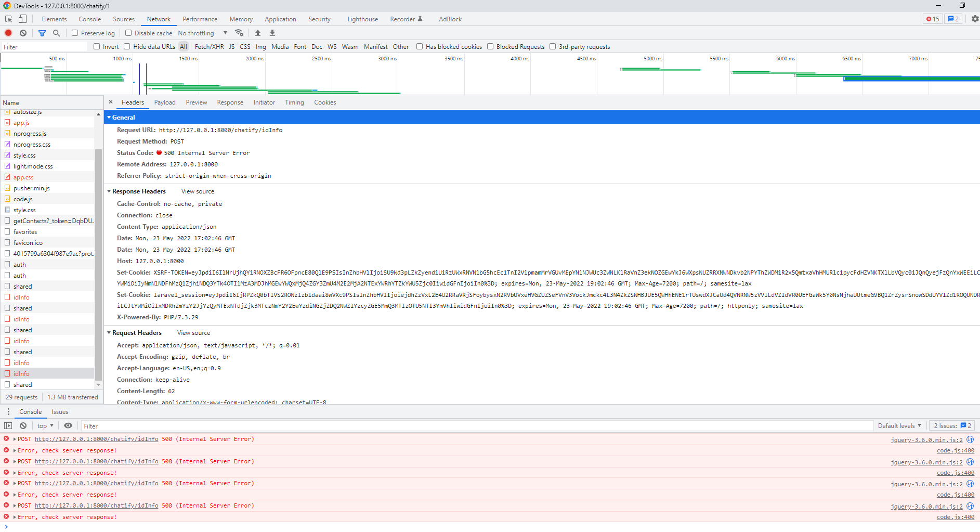Open DevTools settings gear
This screenshot has height=532, width=980.
point(975,19)
